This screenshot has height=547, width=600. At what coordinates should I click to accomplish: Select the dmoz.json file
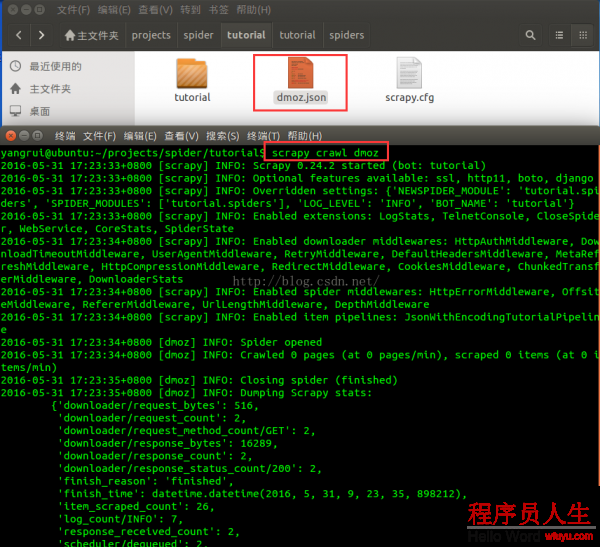[x=301, y=81]
